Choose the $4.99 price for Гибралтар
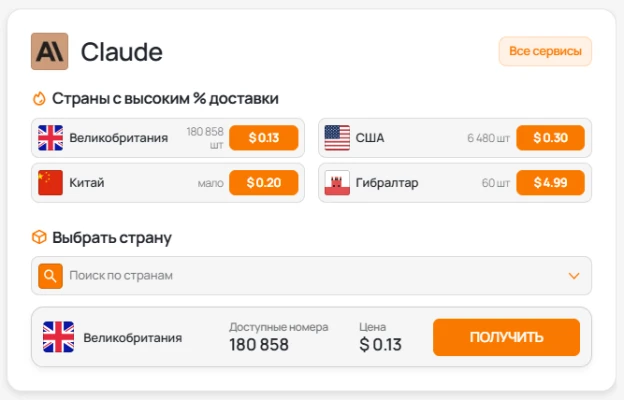Viewport: 624px width, 400px height. [x=550, y=183]
